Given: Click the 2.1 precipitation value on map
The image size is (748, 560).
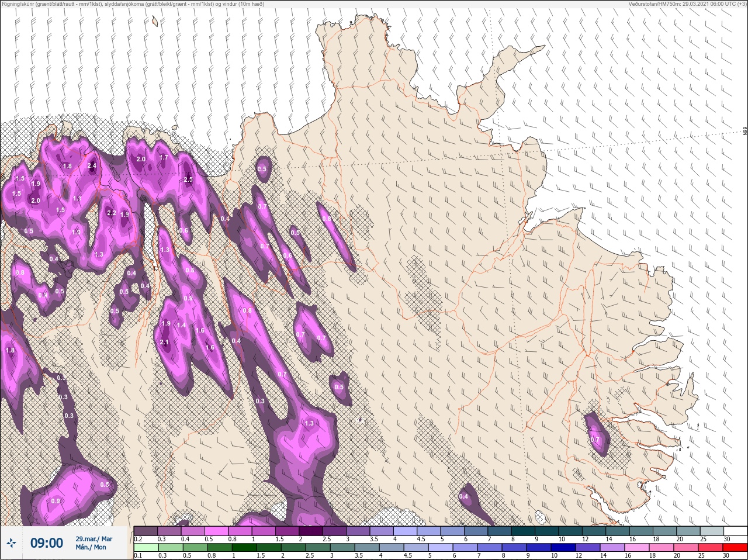Looking at the screenshot, I should pos(164,343).
